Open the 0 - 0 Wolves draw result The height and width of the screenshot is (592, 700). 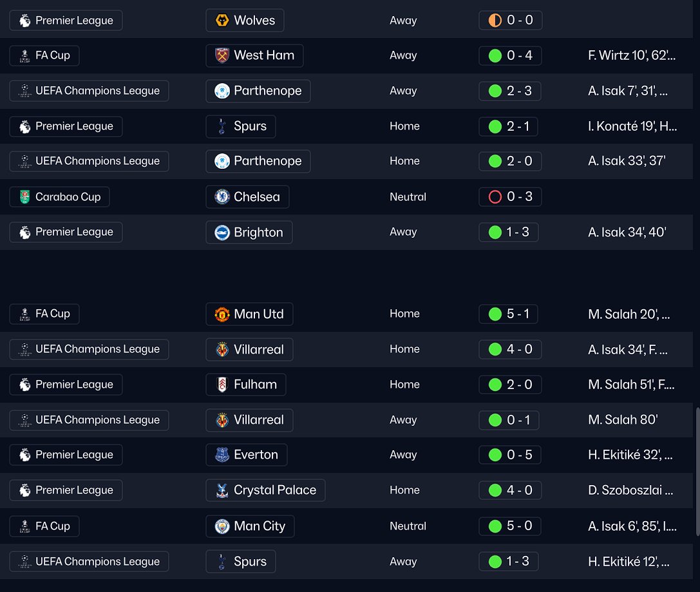[x=511, y=21]
